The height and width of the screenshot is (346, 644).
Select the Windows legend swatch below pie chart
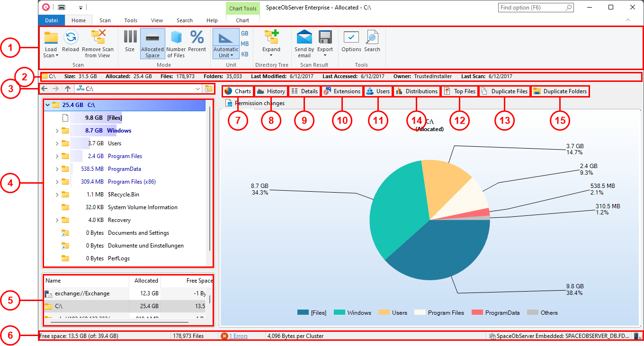click(x=337, y=312)
